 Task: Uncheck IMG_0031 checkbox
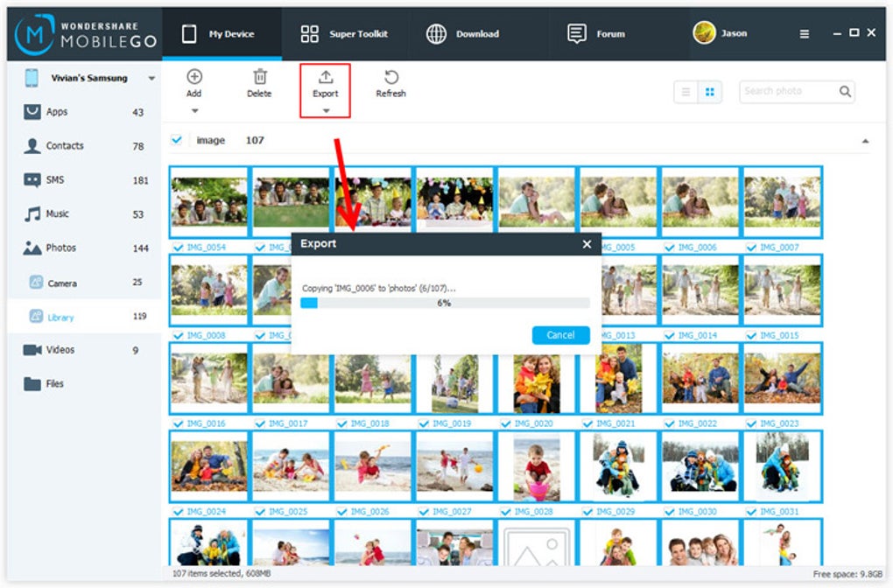coord(752,512)
